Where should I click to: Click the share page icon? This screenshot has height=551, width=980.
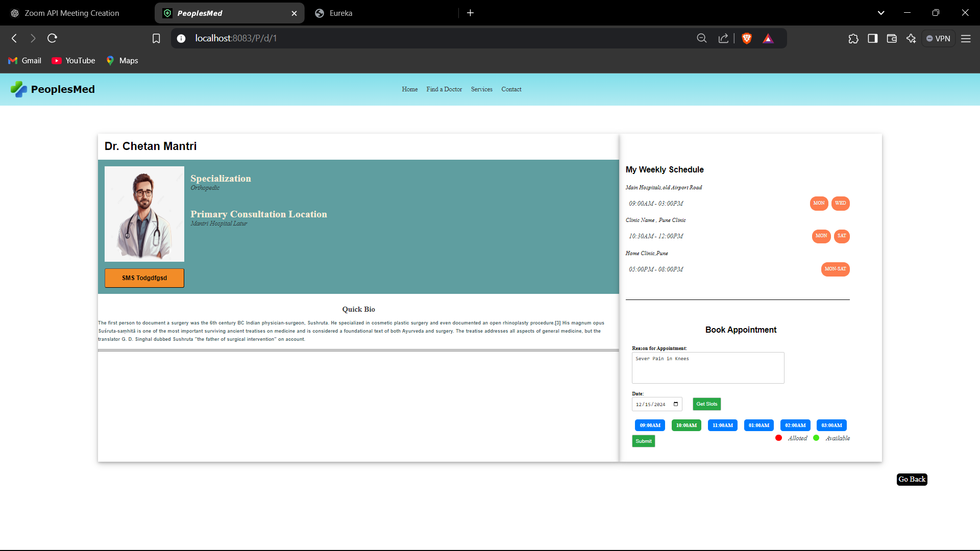(x=723, y=38)
